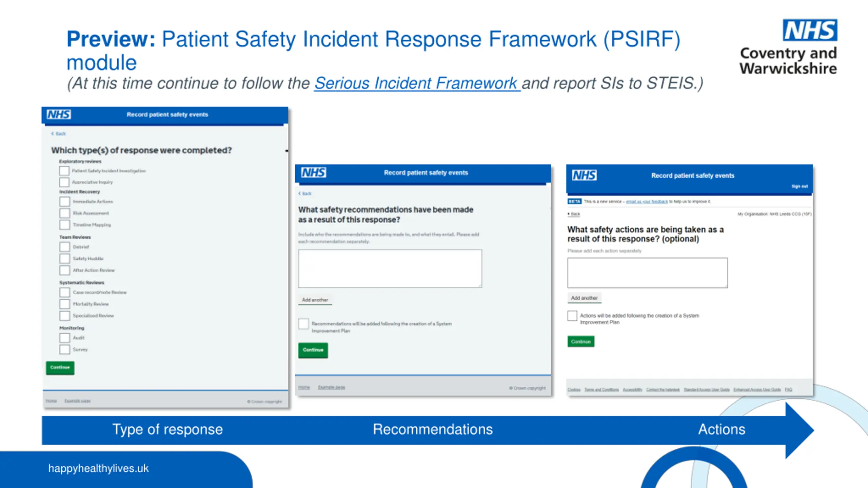The width and height of the screenshot is (868, 488).
Task: Open the Standard Access User Guide link
Action: 707,389
